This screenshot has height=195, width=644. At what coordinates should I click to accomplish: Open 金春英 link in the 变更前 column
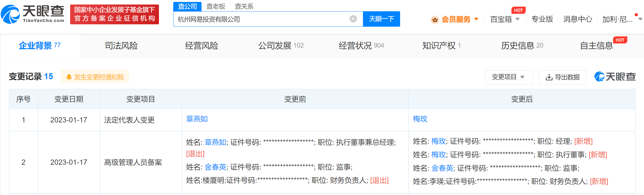(215, 167)
